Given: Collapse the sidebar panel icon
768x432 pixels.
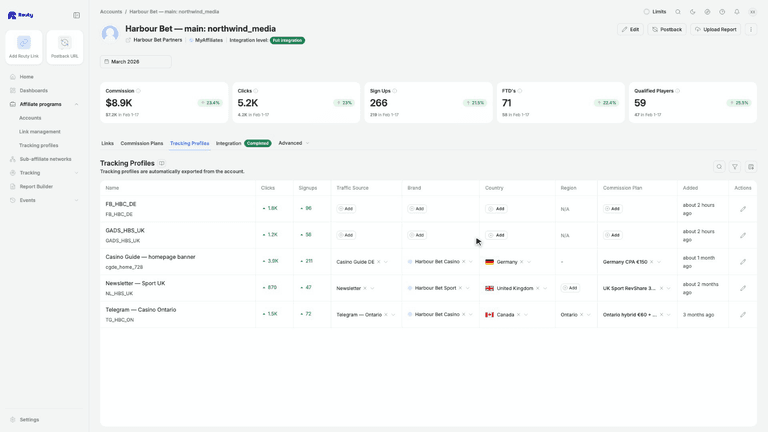Looking at the screenshot, I should [76, 15].
